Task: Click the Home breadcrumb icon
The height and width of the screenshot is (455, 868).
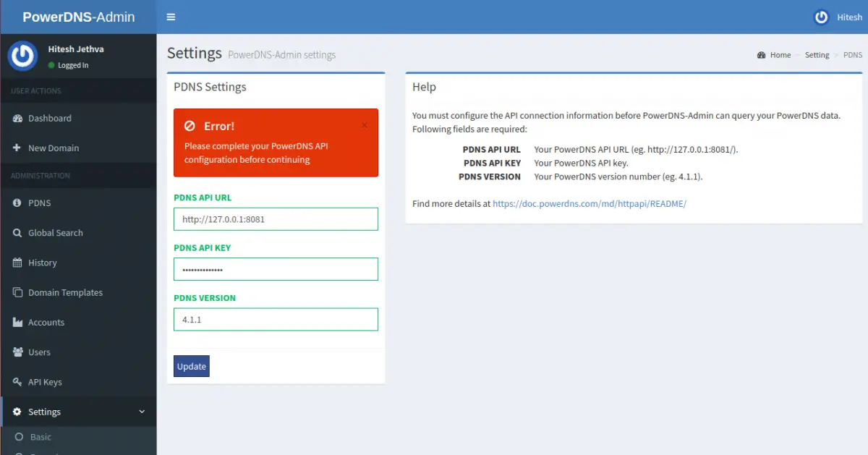Action: pos(762,55)
